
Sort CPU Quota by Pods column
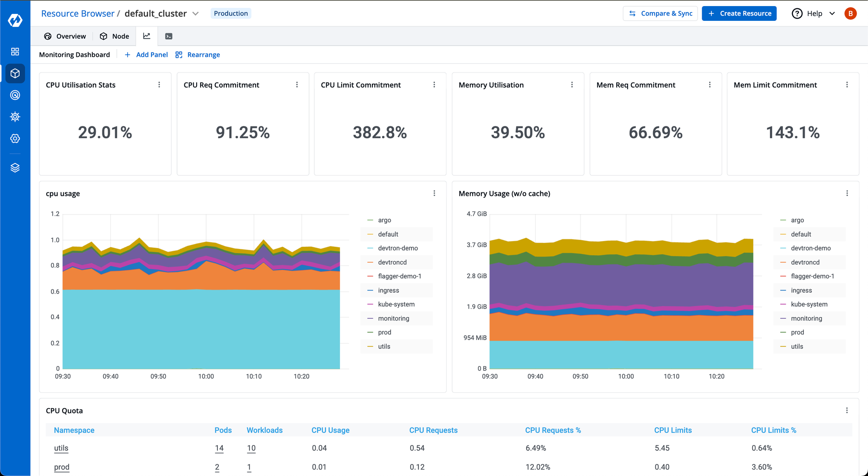pos(223,430)
